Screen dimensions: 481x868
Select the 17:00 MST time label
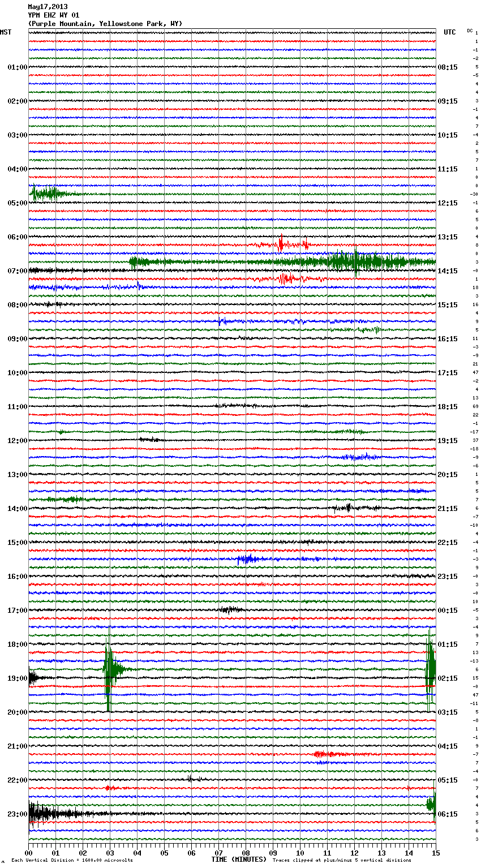tap(18, 611)
